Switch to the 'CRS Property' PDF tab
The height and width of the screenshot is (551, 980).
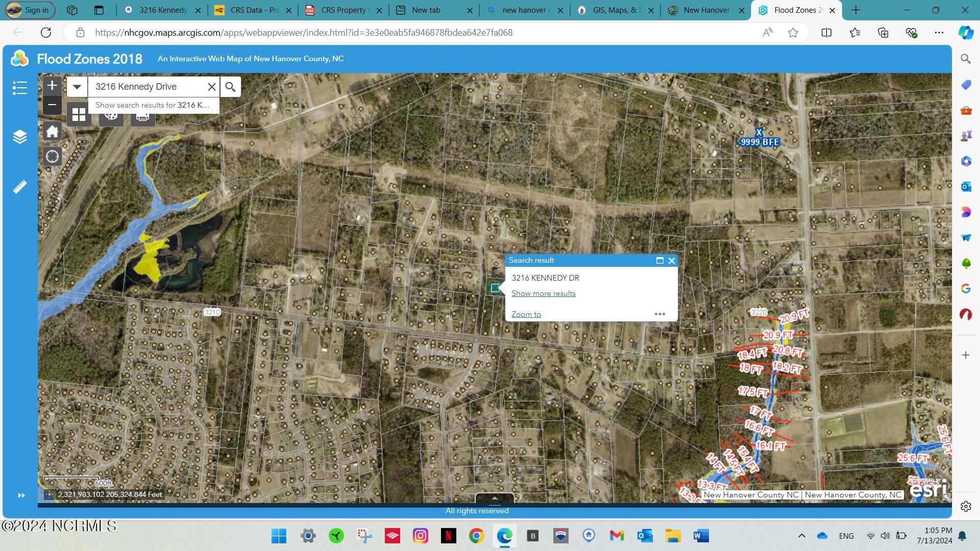click(x=344, y=10)
